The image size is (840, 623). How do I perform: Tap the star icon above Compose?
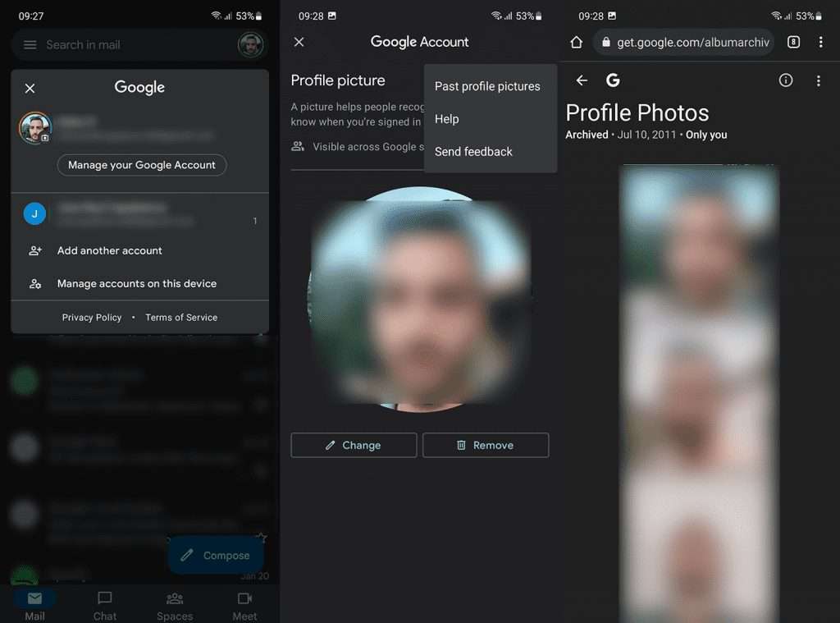point(262,537)
